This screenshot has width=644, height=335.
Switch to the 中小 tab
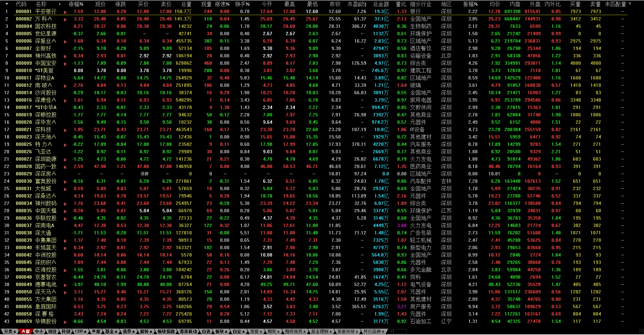coord(39,331)
